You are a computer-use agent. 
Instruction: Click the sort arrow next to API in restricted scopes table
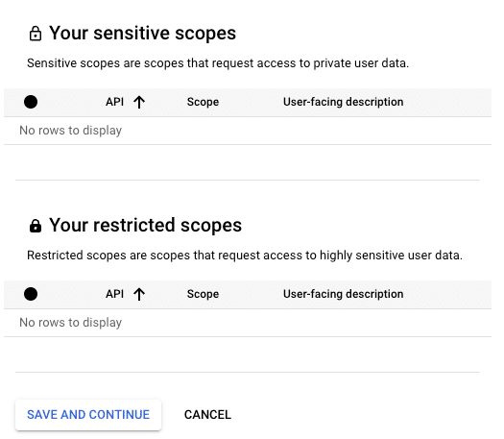tap(139, 294)
